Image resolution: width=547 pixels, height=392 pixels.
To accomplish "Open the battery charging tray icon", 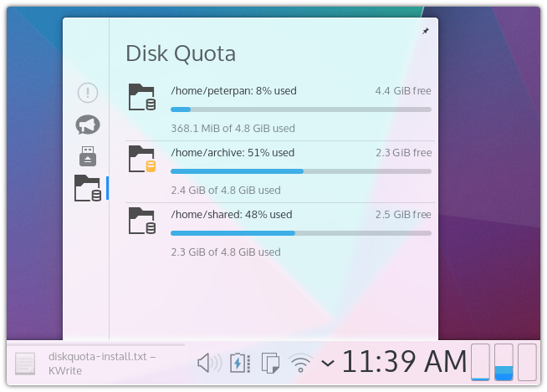I will (x=239, y=363).
